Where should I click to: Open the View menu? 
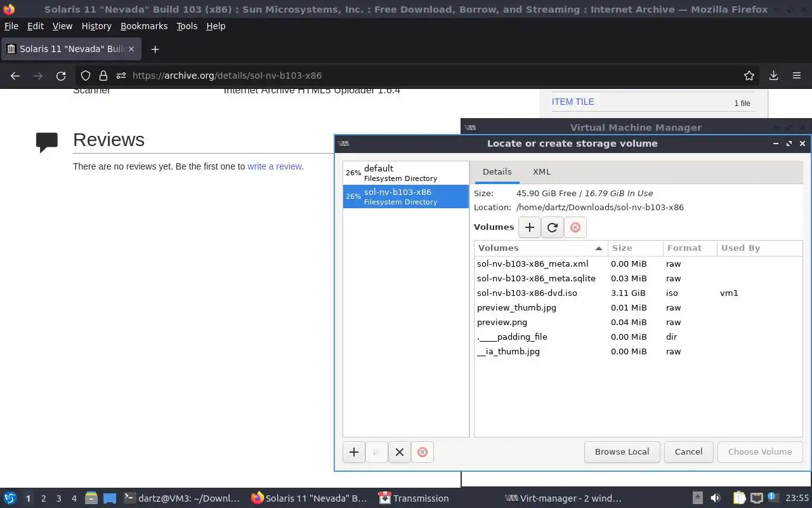pyautogui.click(x=62, y=26)
